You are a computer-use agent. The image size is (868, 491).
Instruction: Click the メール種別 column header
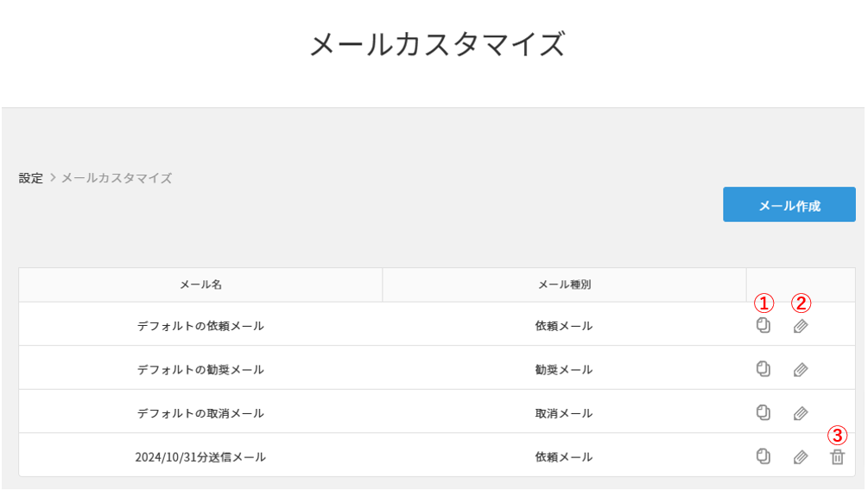point(564,284)
